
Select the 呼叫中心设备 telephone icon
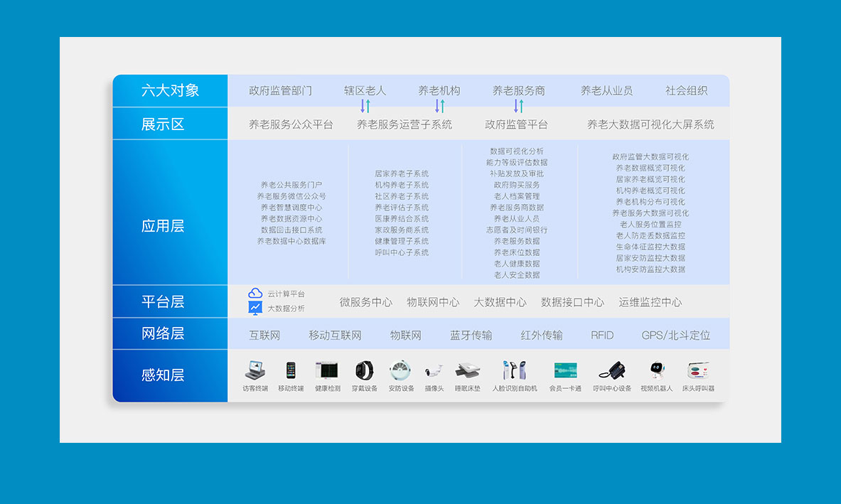611,370
